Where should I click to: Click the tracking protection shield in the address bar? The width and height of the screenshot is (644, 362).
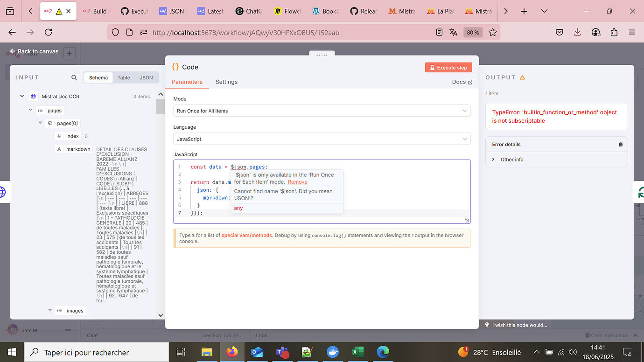pyautogui.click(x=115, y=32)
